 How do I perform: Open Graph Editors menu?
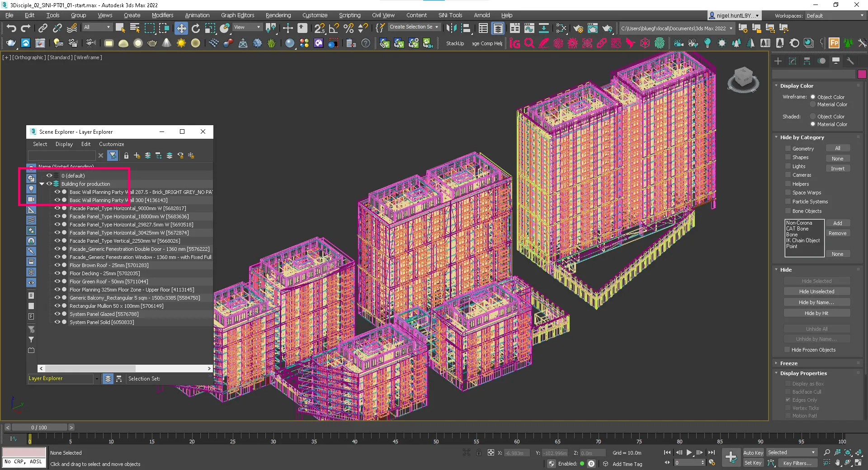coord(237,15)
